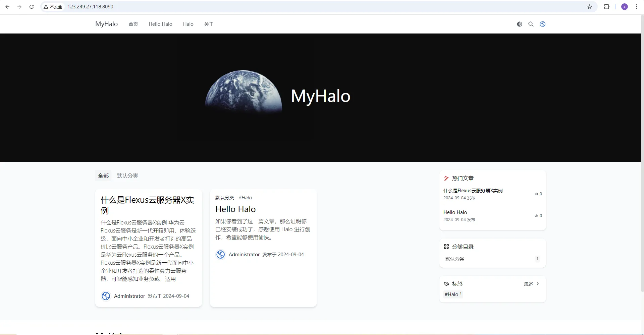Click the 2024-09-04 发布 date under Hello Halo hot article

click(x=459, y=220)
